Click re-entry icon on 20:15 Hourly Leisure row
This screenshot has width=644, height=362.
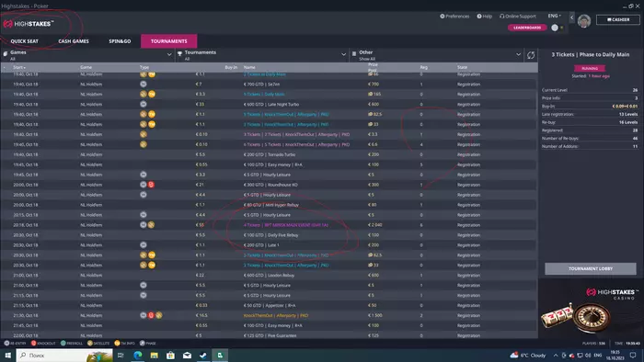point(143,215)
